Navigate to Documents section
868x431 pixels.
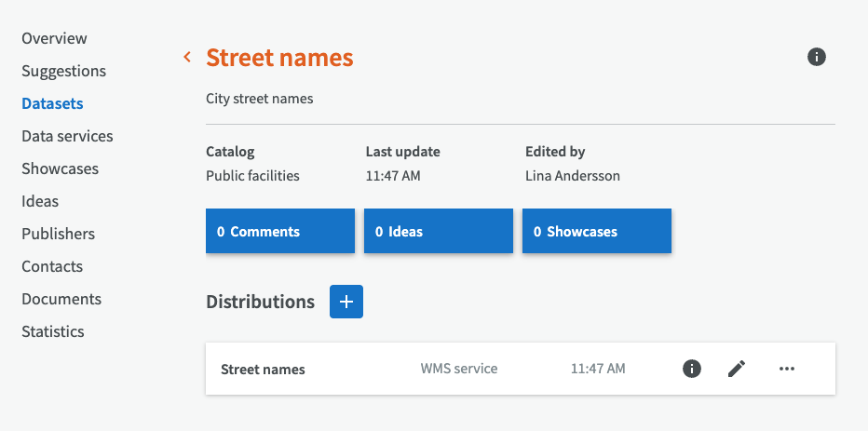61,299
